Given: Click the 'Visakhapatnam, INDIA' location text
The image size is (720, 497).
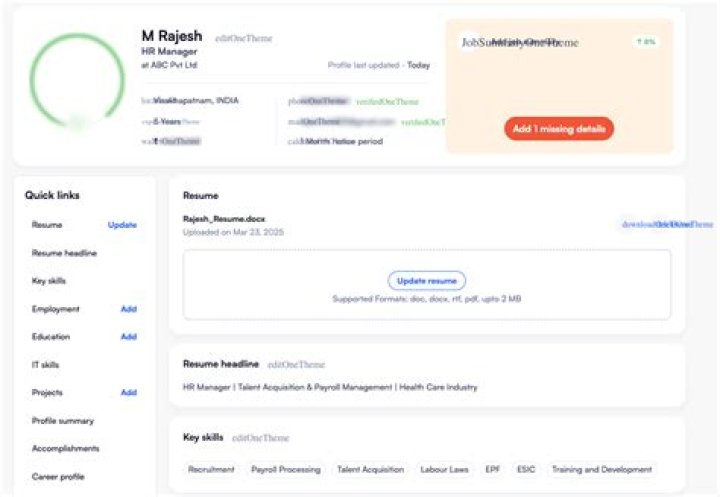Looking at the screenshot, I should (x=196, y=101).
